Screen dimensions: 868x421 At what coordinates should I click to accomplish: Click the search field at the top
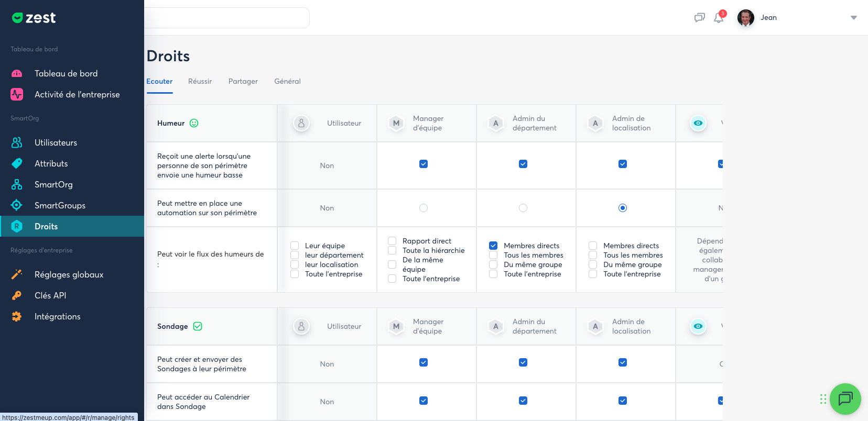[226, 18]
